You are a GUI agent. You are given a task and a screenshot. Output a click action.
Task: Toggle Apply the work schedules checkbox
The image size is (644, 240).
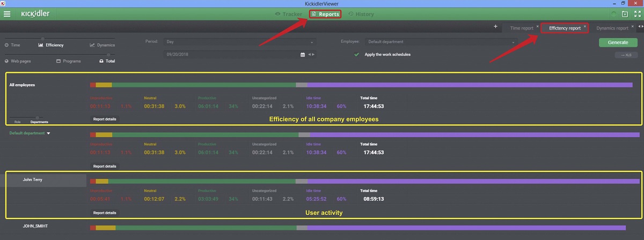pos(356,54)
